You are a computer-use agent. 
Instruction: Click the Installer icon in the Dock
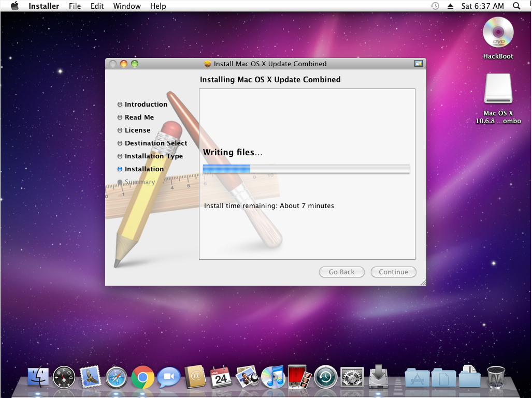pyautogui.click(x=378, y=376)
